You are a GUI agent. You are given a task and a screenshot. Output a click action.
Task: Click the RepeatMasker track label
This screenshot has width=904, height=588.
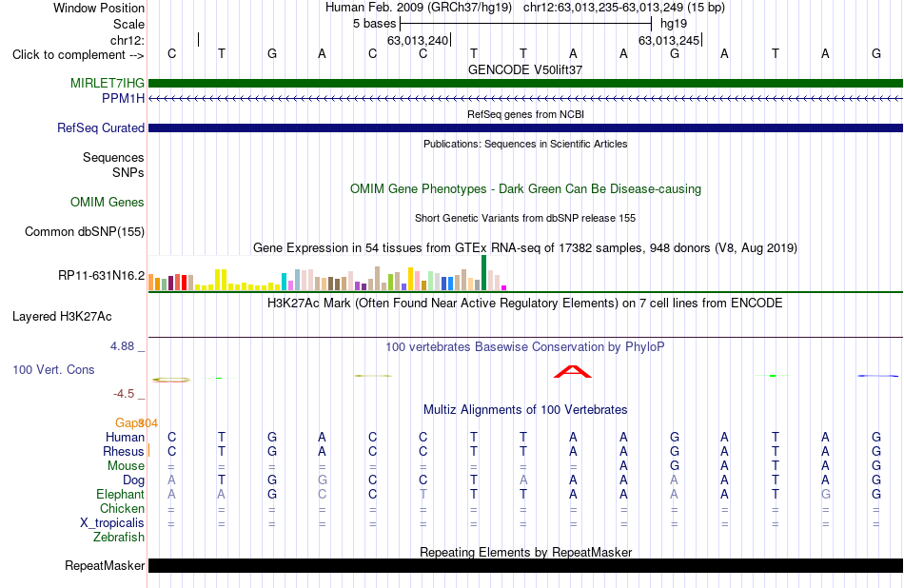click(105, 566)
